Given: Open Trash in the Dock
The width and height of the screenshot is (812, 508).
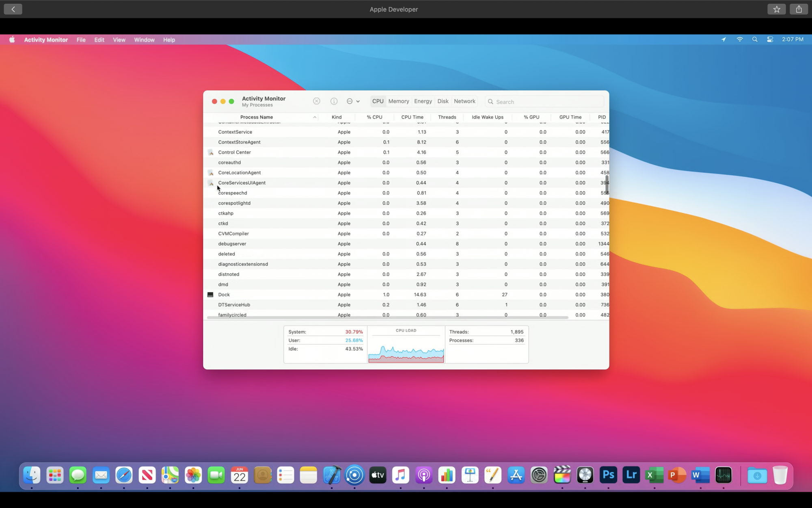Looking at the screenshot, I should click(x=780, y=475).
